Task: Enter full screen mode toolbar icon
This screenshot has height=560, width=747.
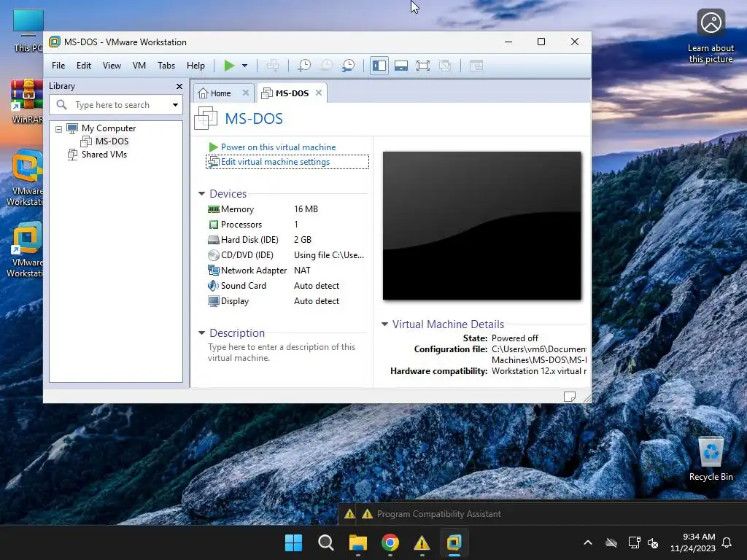Action: (x=423, y=66)
